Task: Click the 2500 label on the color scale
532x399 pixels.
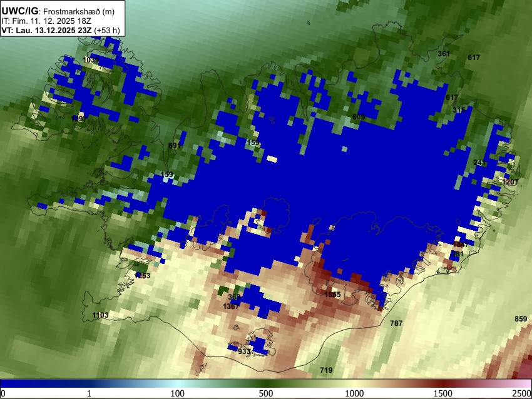Action: pyautogui.click(x=523, y=393)
